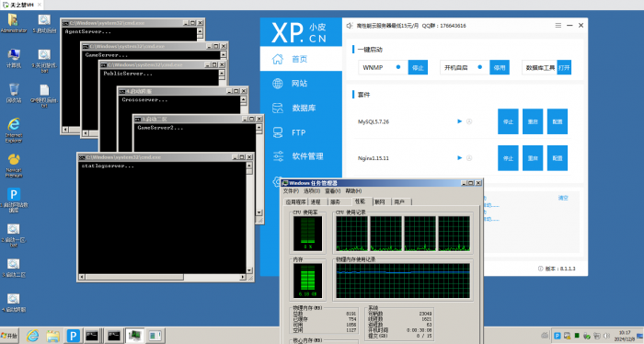Click the phpStudy P tray icon near clock

[558, 336]
